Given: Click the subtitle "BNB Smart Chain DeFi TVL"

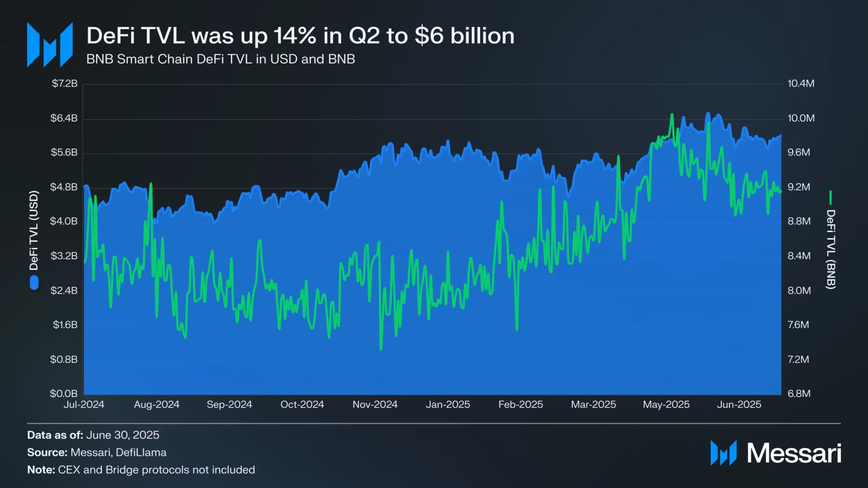Looking at the screenshot, I should [220, 59].
